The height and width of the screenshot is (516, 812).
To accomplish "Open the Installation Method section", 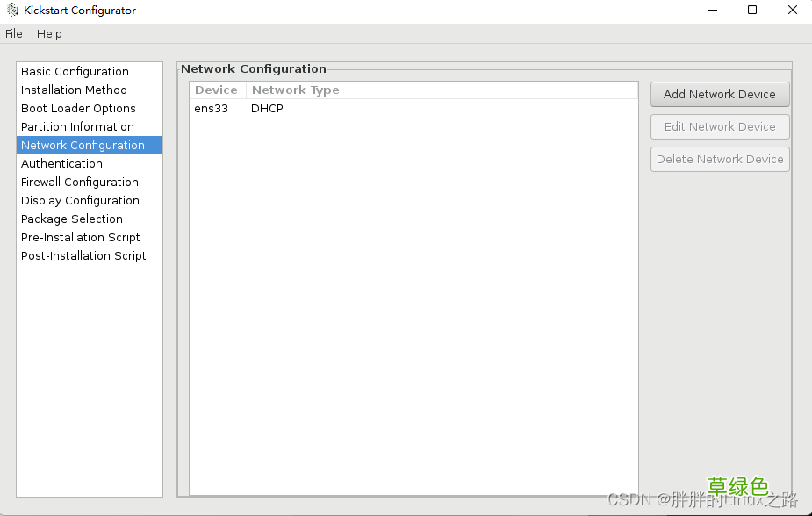I will coord(74,90).
